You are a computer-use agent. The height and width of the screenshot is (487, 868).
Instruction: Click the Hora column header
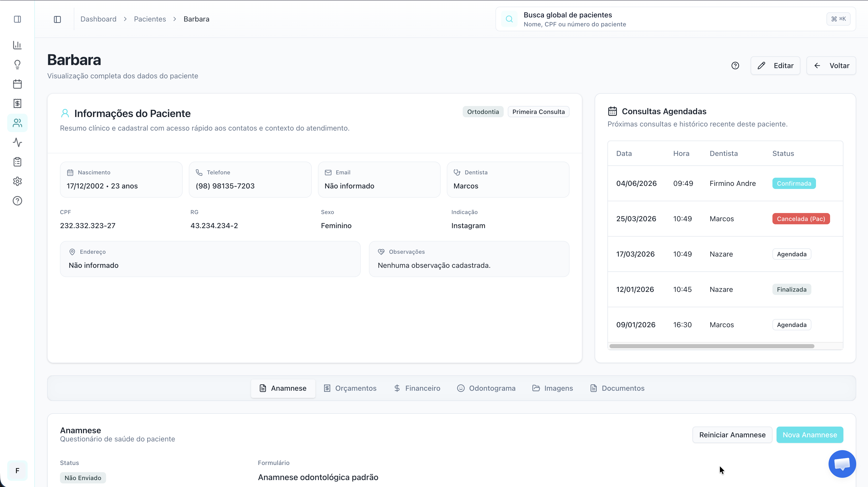point(681,154)
